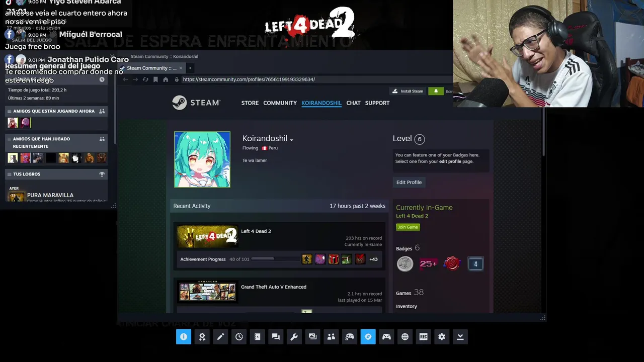This screenshot has width=644, height=362.
Task: Open the Tus Logros panel menu handle
Action: pyautogui.click(x=9, y=174)
